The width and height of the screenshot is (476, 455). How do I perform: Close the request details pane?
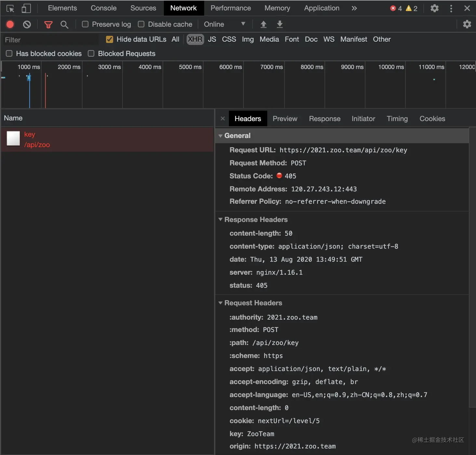pos(223,118)
